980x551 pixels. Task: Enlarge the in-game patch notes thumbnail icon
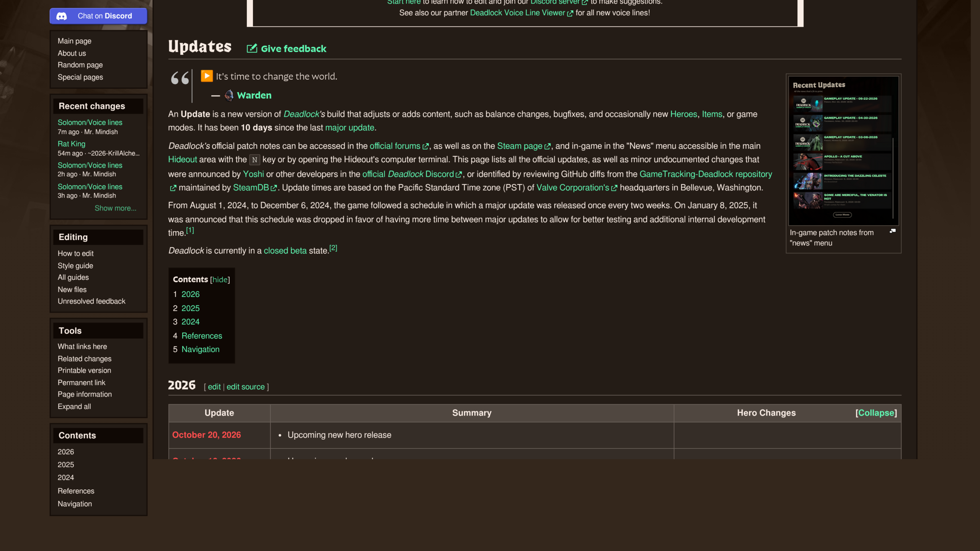893,231
